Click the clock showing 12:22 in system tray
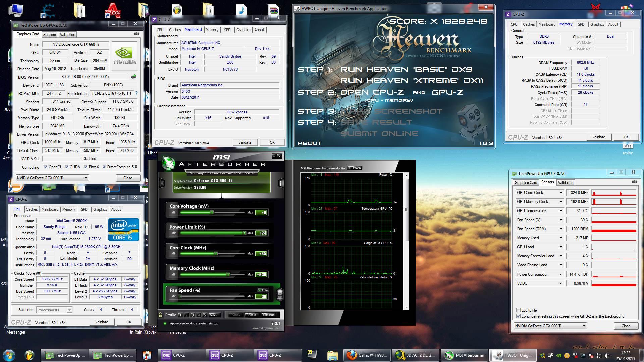This screenshot has height=362, width=644. point(625,353)
